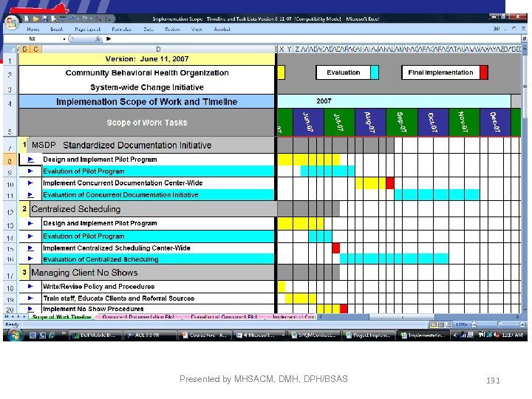532x399 pixels.
Task: Open the Page Layout ribbon tab
Action: pos(87,29)
